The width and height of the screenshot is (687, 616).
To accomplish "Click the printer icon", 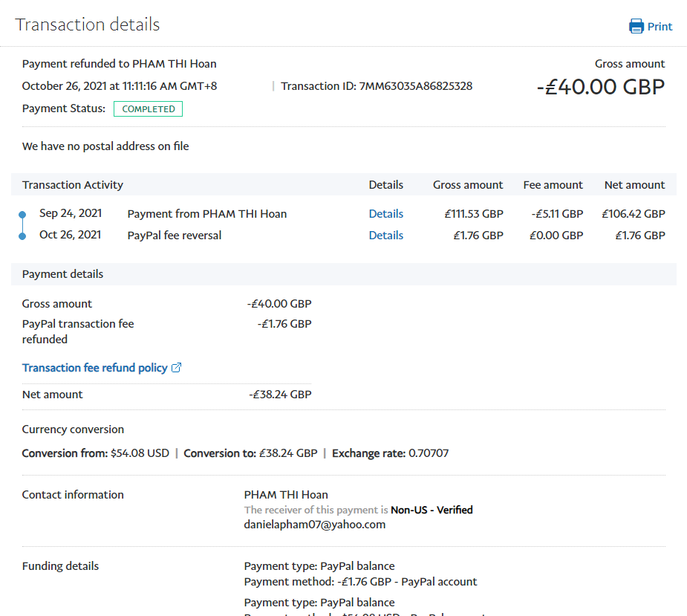I will click(636, 27).
